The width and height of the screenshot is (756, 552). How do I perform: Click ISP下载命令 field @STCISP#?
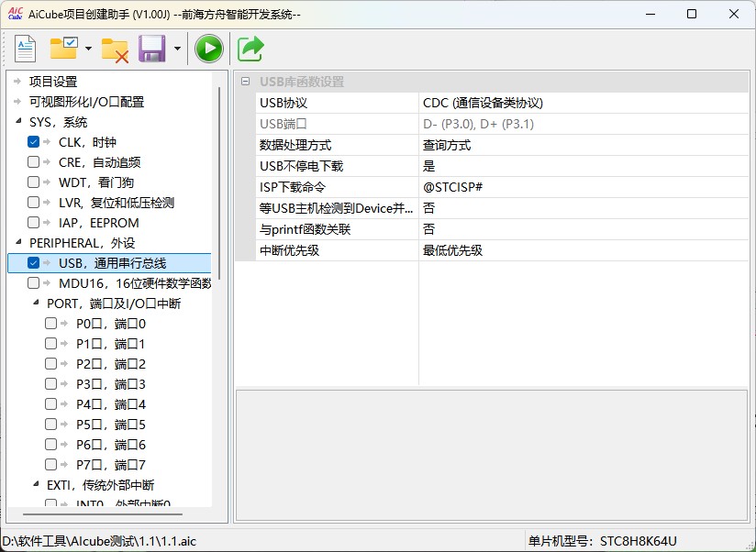click(584, 187)
